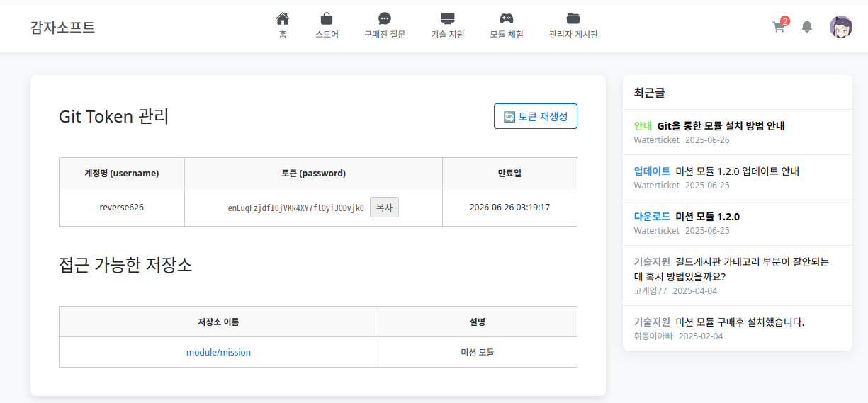Open post 미션 모듈 1.2.0 업데이트 안내
This screenshot has height=403, width=868.
(738, 171)
